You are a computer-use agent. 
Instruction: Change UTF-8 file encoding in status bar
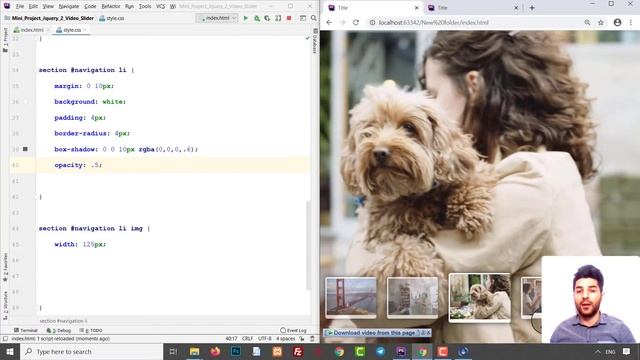click(x=264, y=339)
